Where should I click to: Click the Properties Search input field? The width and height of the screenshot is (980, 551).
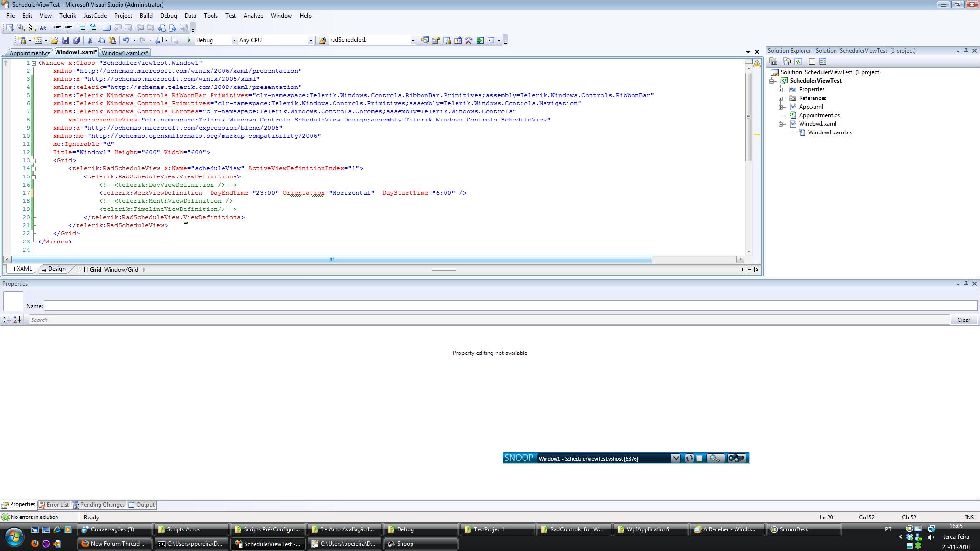[x=488, y=320]
